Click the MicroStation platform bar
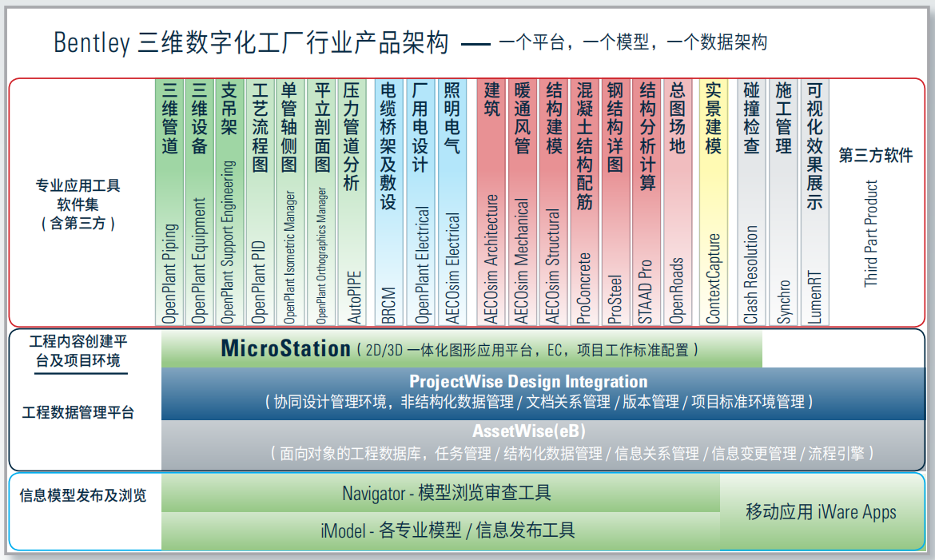 [462, 349]
